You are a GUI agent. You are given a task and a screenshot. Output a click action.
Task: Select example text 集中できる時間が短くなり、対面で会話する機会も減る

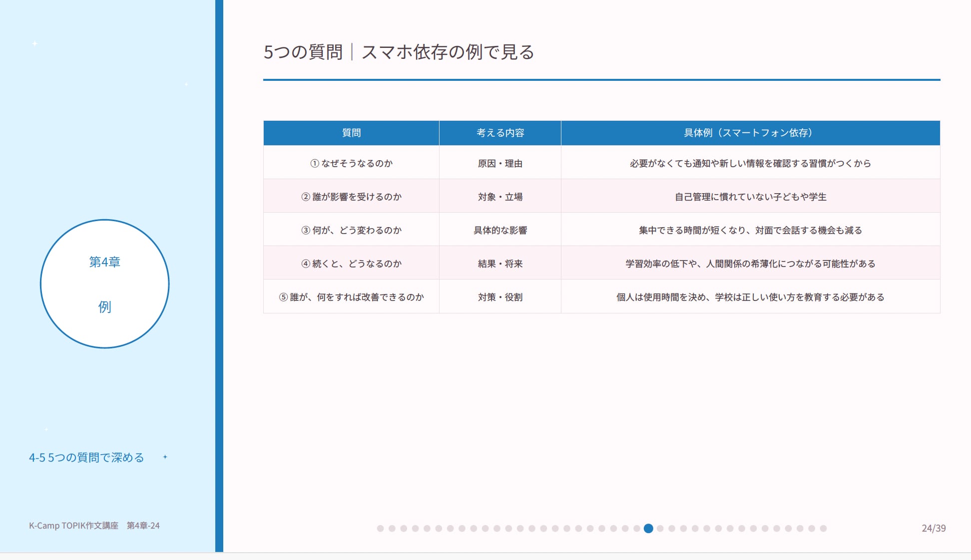pyautogui.click(x=750, y=230)
